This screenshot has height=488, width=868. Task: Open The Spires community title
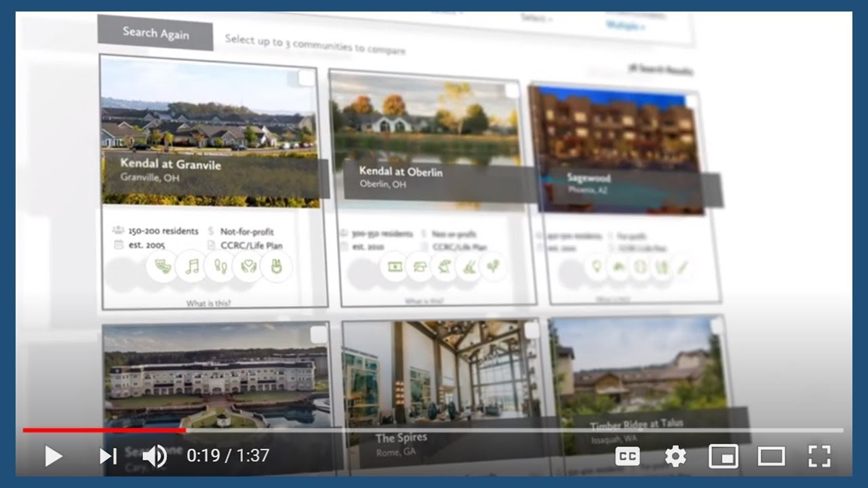[x=401, y=438]
